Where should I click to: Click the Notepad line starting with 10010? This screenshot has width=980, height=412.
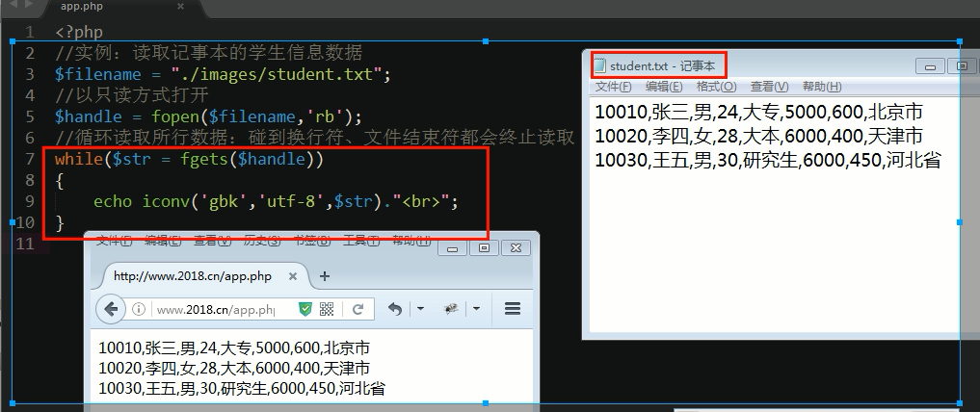[758, 113]
